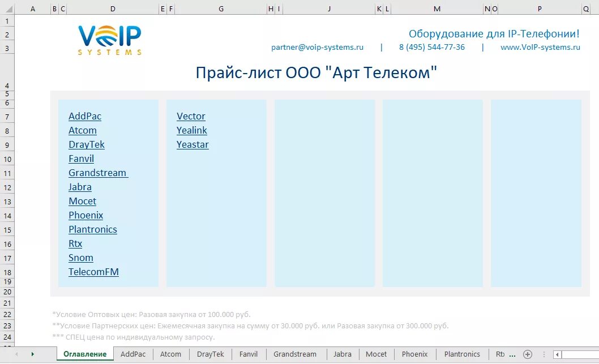Click the VoIP Systems logo
599x364 pixels.
coord(110,40)
